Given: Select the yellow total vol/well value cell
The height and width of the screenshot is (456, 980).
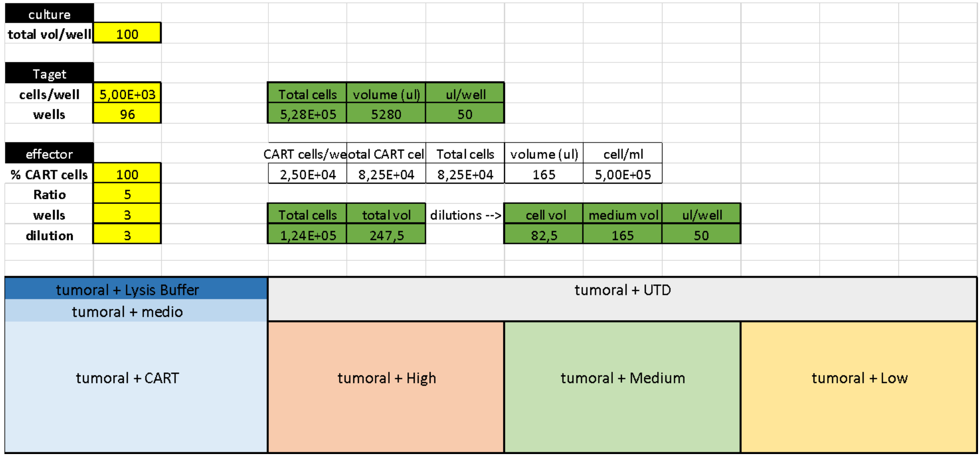Looking at the screenshot, I should click(x=127, y=33).
